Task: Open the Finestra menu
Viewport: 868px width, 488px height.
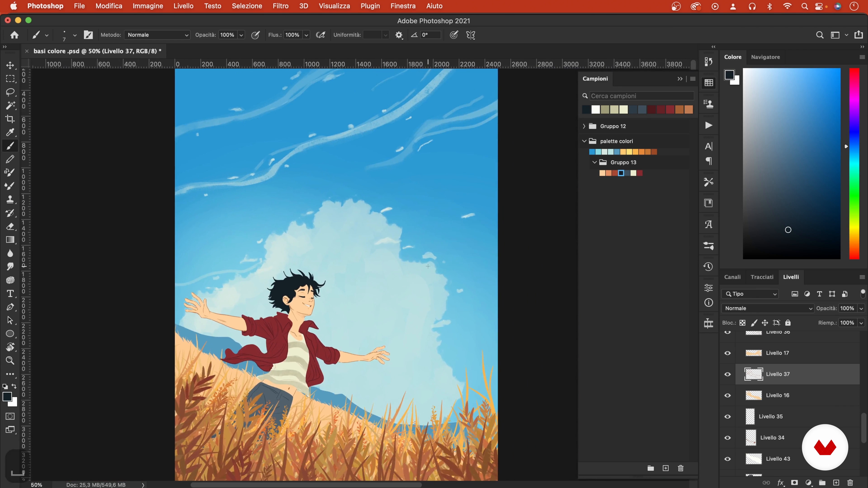Action: 403,6
